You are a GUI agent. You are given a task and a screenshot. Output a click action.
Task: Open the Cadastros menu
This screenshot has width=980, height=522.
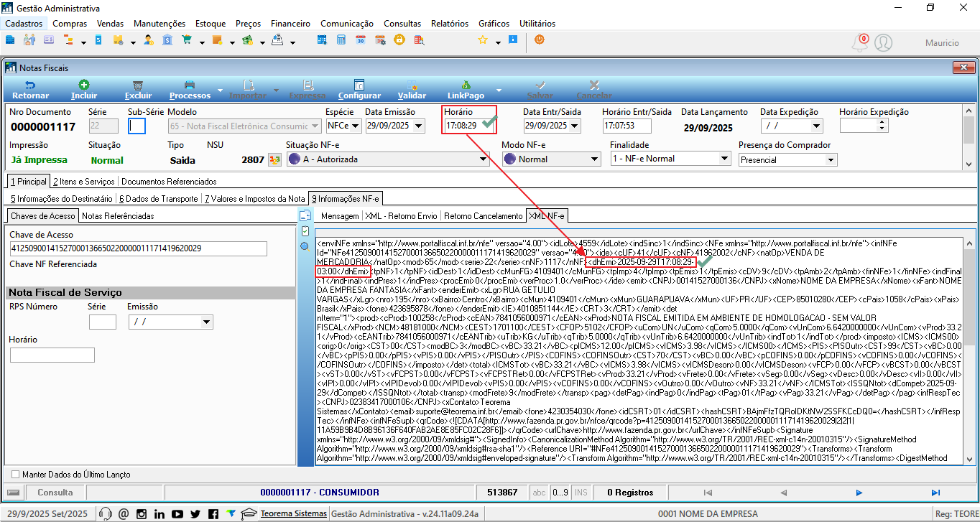(x=24, y=24)
